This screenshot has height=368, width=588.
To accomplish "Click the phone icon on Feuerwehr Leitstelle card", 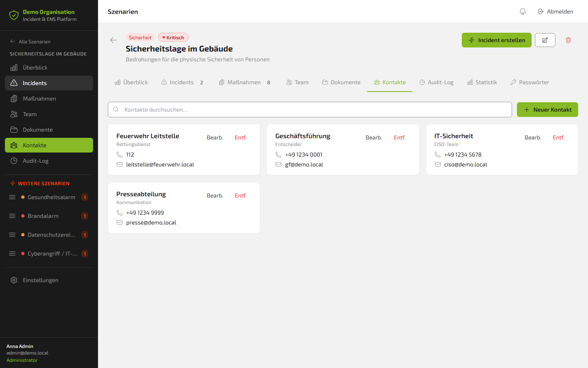I will (x=120, y=155).
